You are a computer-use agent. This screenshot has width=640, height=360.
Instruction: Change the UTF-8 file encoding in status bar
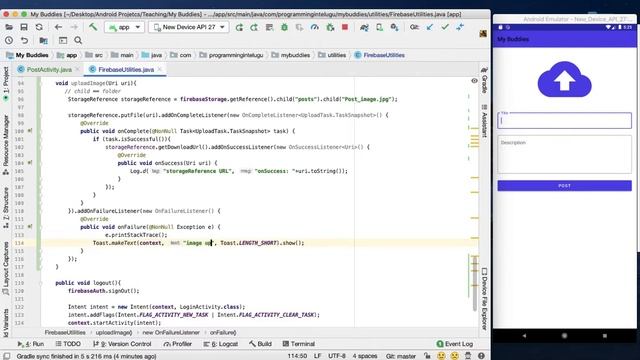click(337, 356)
